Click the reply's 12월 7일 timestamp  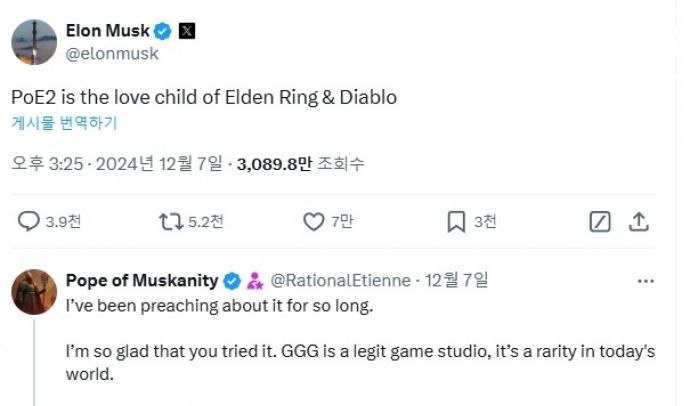(x=458, y=280)
